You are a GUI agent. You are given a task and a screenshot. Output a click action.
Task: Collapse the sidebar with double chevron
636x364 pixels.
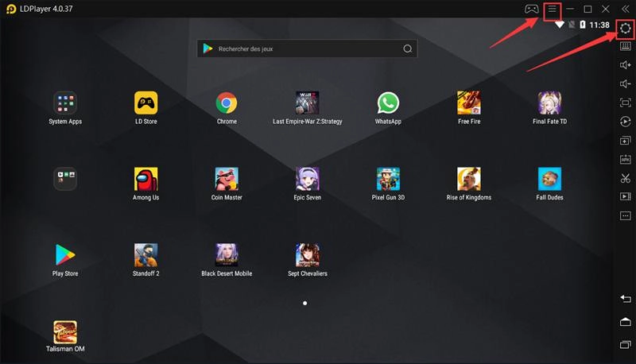tap(625, 10)
